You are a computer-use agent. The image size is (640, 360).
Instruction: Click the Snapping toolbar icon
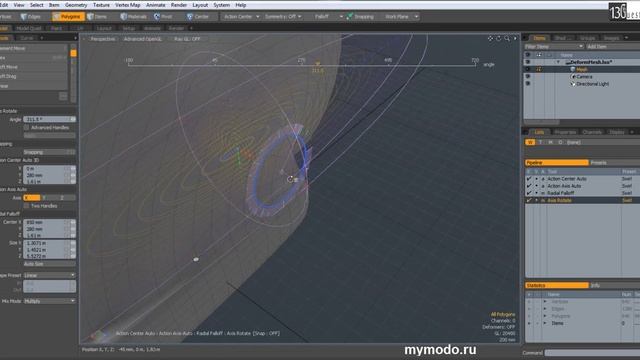(x=350, y=17)
